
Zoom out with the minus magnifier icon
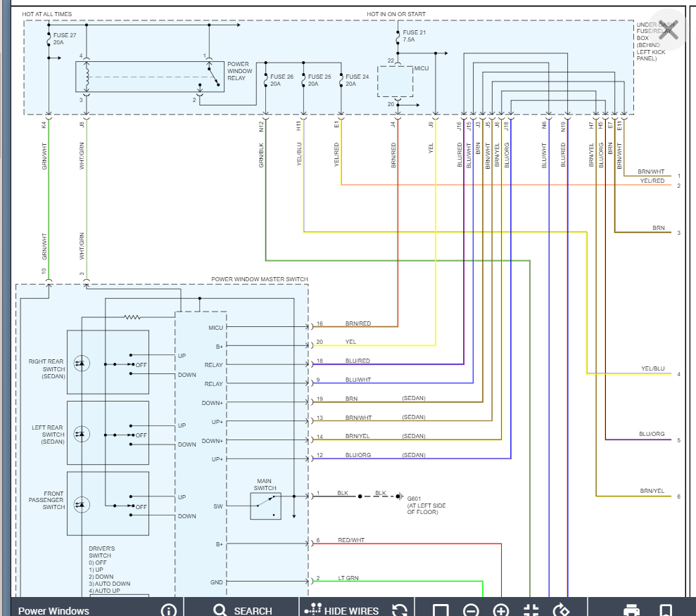(472, 610)
